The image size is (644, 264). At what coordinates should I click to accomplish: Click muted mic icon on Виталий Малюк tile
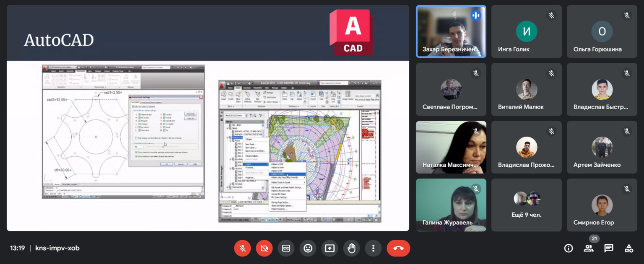(x=551, y=73)
